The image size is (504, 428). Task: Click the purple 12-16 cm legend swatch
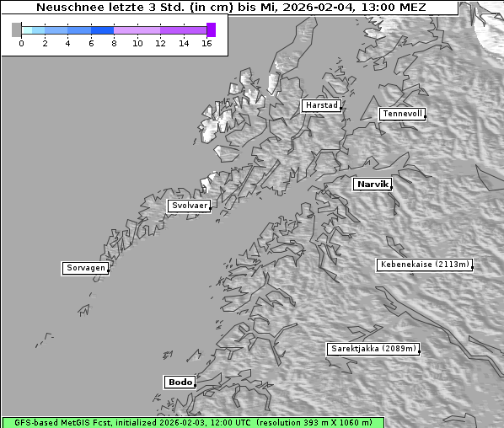183,30
